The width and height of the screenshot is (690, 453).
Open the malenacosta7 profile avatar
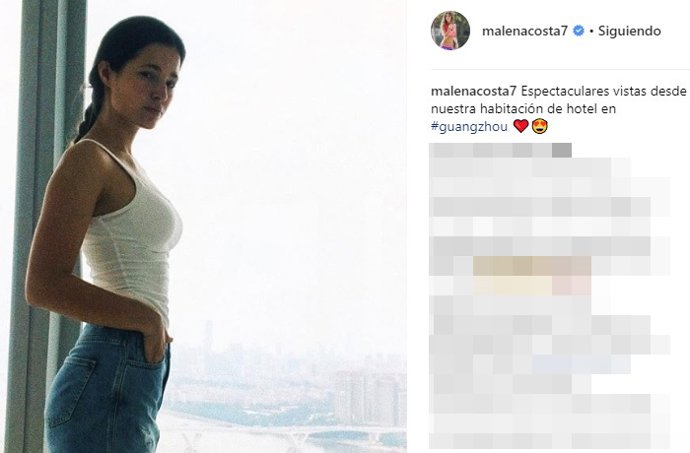pos(450,30)
